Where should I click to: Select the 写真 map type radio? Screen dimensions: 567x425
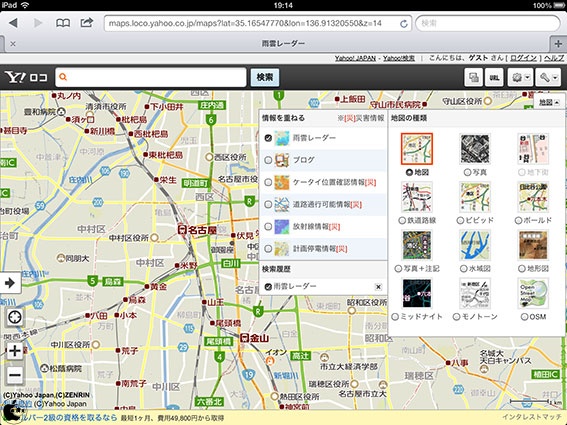[467, 173]
